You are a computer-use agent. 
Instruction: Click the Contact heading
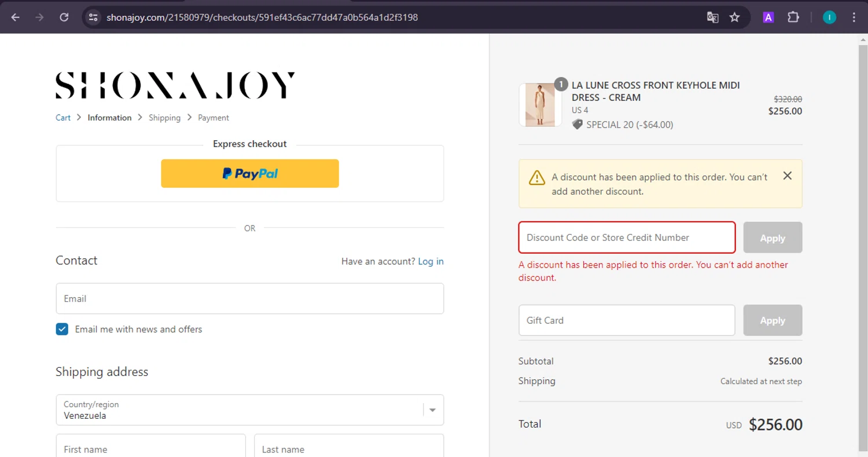pyautogui.click(x=76, y=261)
